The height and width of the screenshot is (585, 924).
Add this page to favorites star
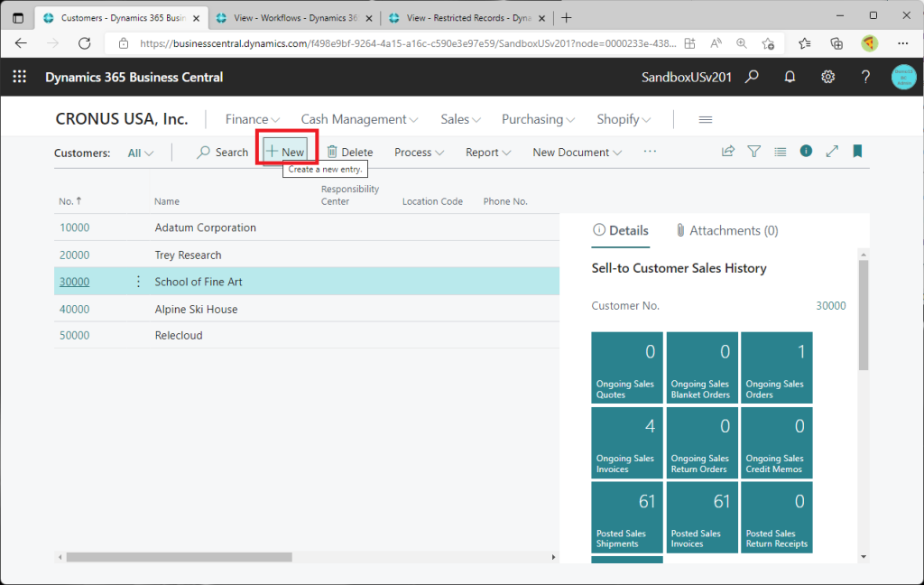[x=768, y=43]
